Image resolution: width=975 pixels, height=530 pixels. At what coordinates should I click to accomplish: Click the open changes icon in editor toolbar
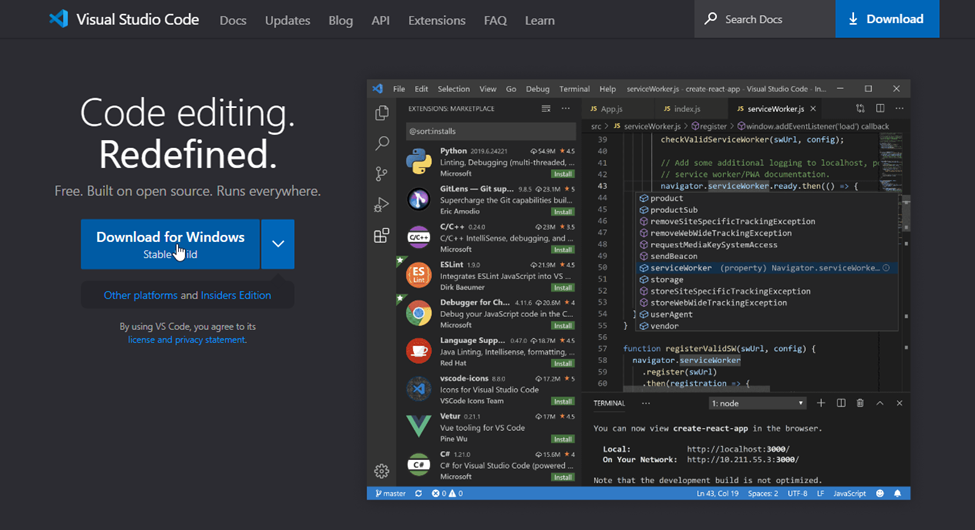(860, 108)
